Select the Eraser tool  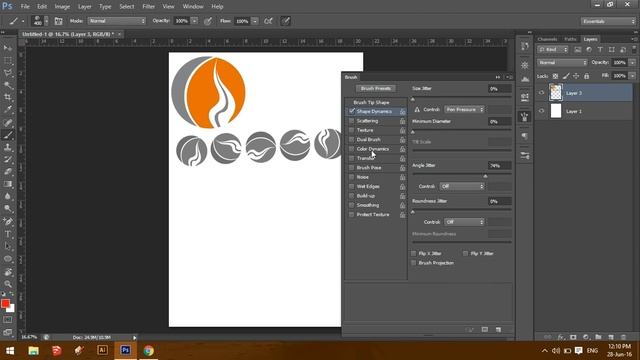click(x=8, y=171)
